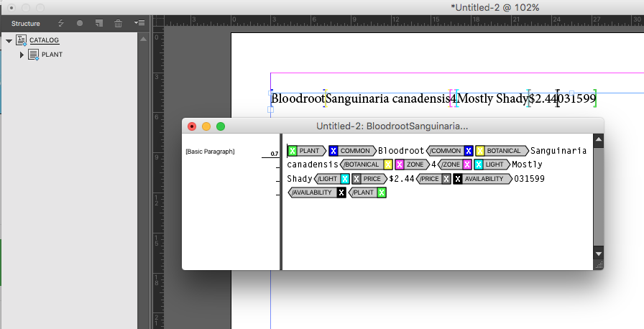This screenshot has height=329, width=644.
Task: Click the PLANT element label in Structure
Action: [x=52, y=55]
